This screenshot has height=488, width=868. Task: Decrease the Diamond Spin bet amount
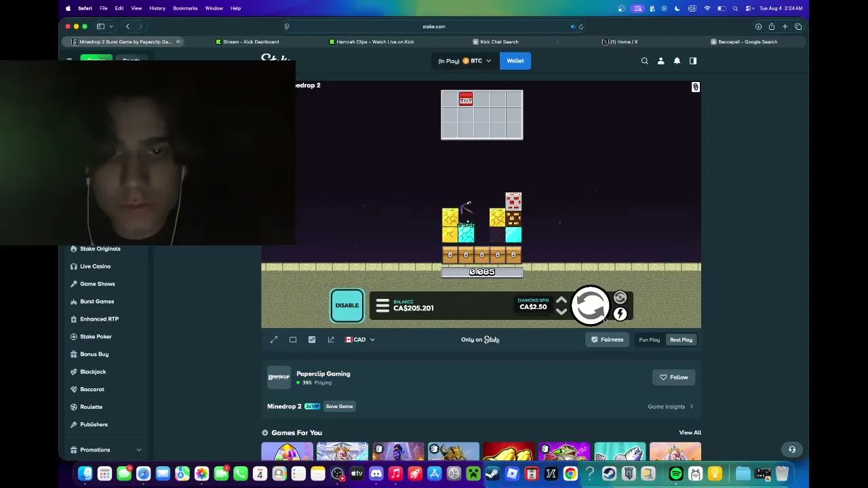pyautogui.click(x=561, y=312)
